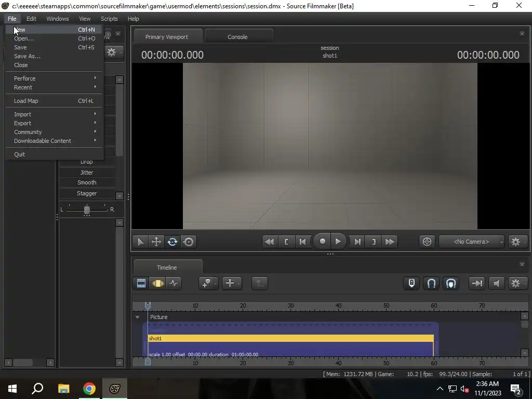
Task: Select the rotate manipulator tool
Action: pyautogui.click(x=172, y=242)
